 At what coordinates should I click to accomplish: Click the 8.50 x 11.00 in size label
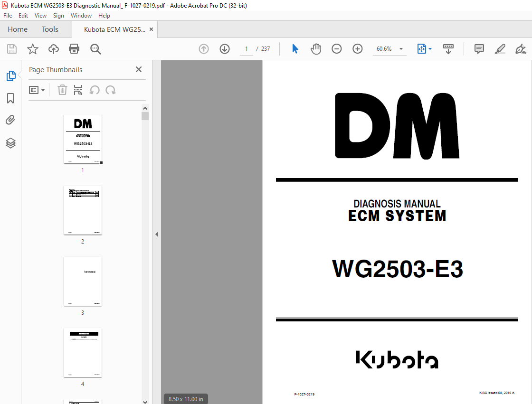tap(186, 399)
